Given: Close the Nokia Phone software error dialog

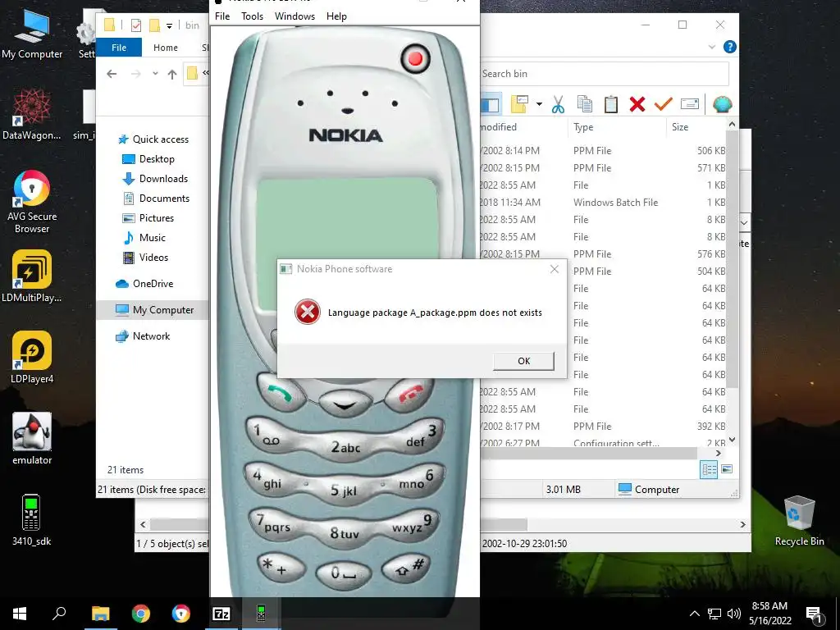Looking at the screenshot, I should [x=555, y=269].
